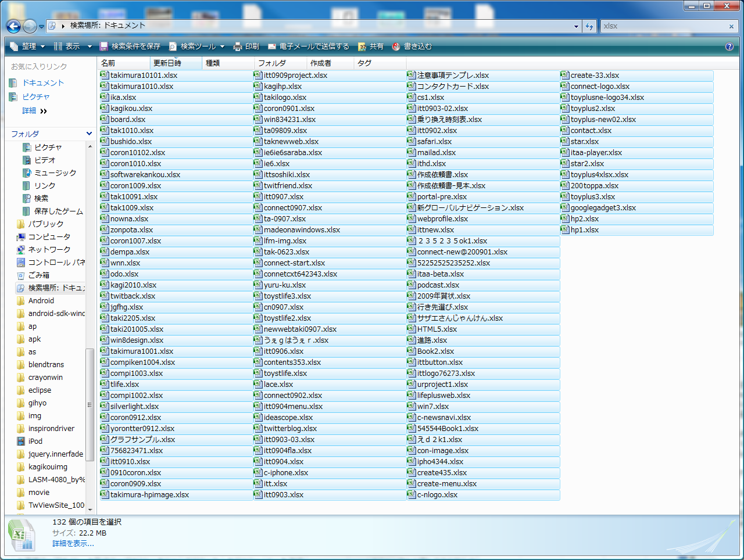Open the 表示 view menu
The height and width of the screenshot is (560, 744).
67,46
